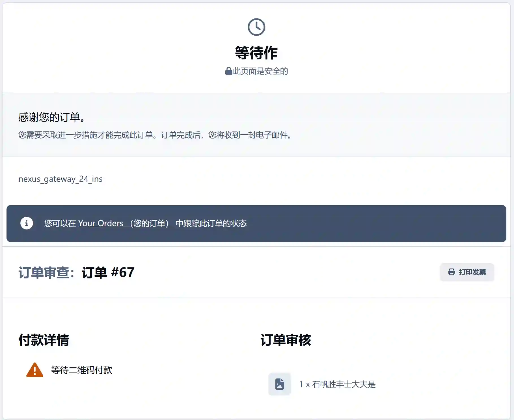Click the 订单审核 order review heading
514x420 pixels.
[286, 340]
